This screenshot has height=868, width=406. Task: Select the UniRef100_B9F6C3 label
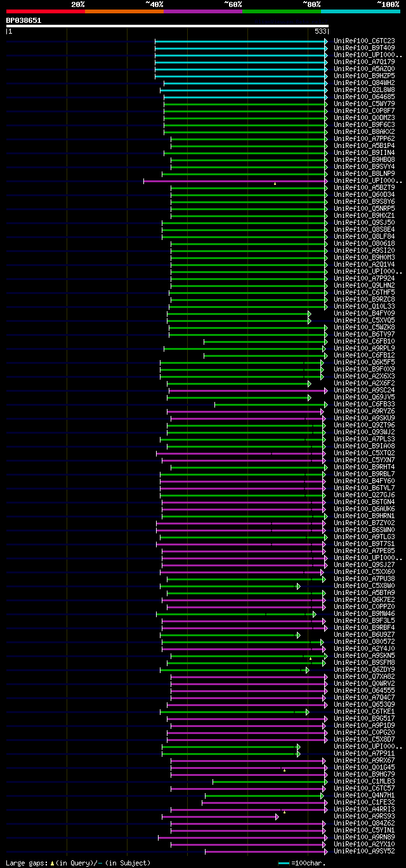pos(364,125)
